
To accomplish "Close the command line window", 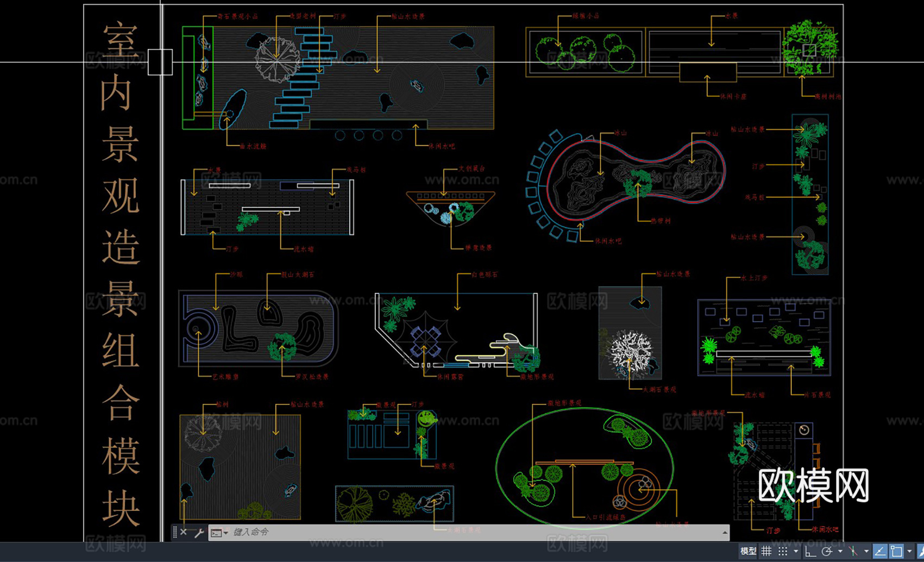I will [x=184, y=532].
